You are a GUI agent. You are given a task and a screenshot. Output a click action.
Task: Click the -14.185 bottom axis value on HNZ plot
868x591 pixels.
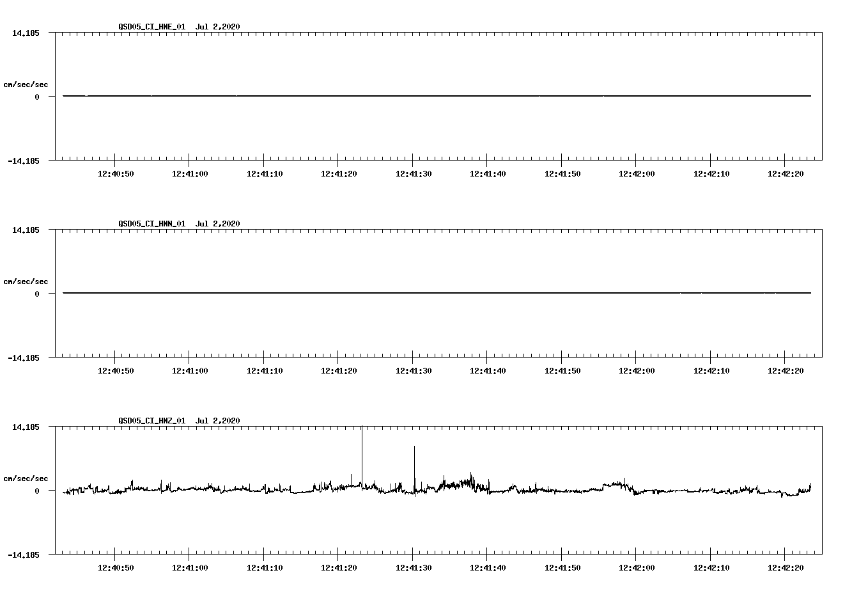pos(24,555)
